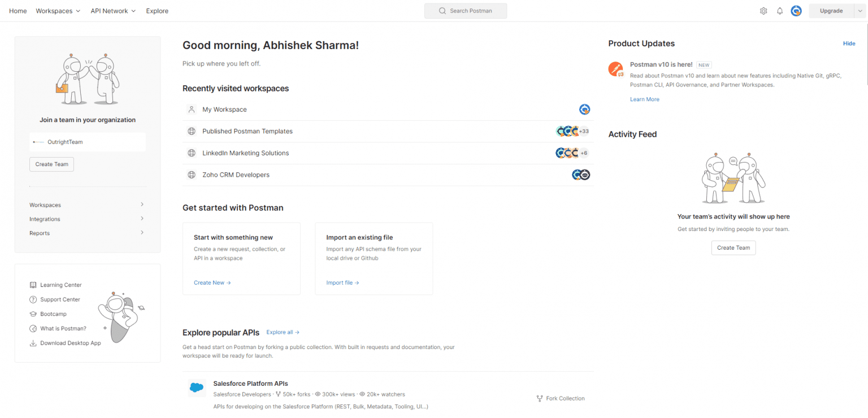Open Support Center via its question icon
This screenshot has width=868, height=418.
coord(32,299)
